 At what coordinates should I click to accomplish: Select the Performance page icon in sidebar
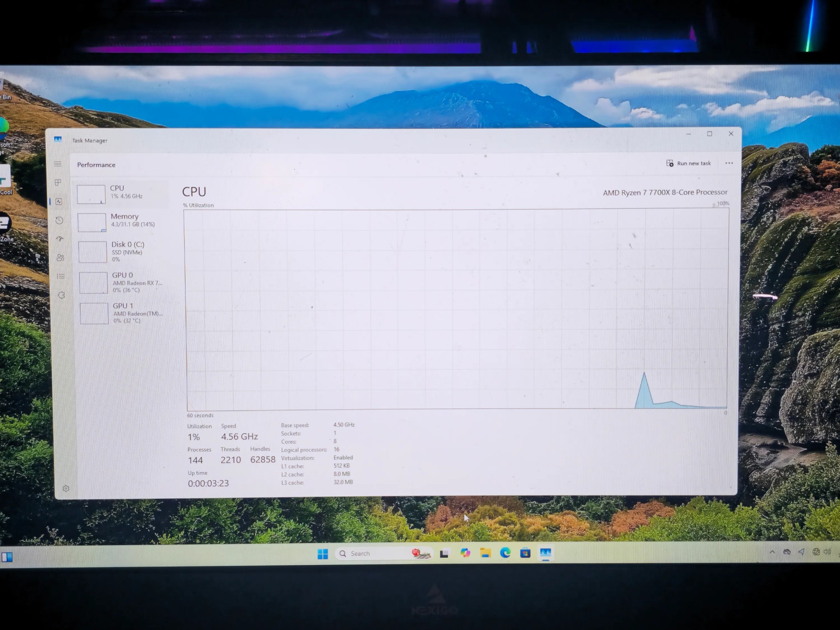(59, 201)
